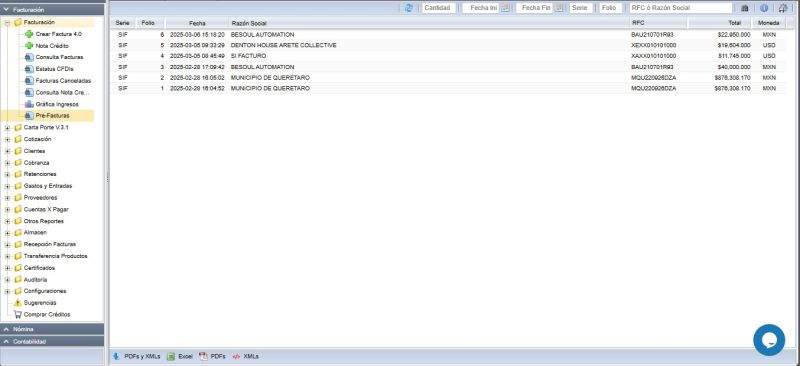
Task: Expand the Cuentas X Pagar folder
Action: pos(8,209)
